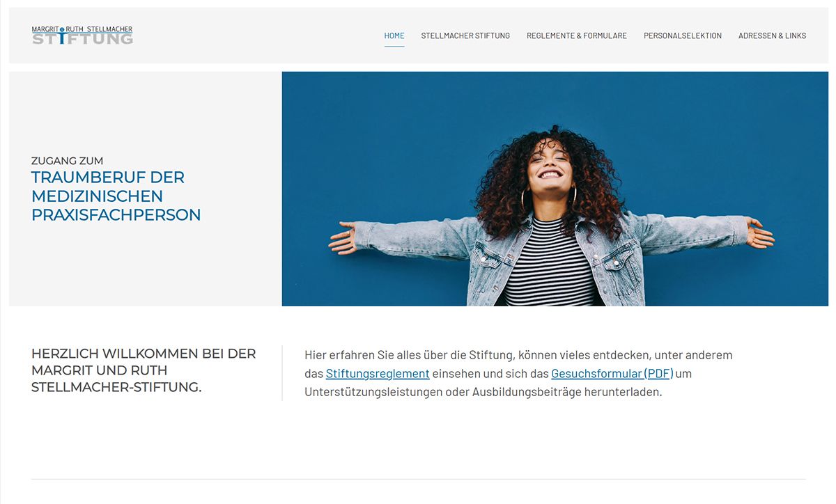Click the ZUGANG ZUM subtitle text

(x=67, y=161)
